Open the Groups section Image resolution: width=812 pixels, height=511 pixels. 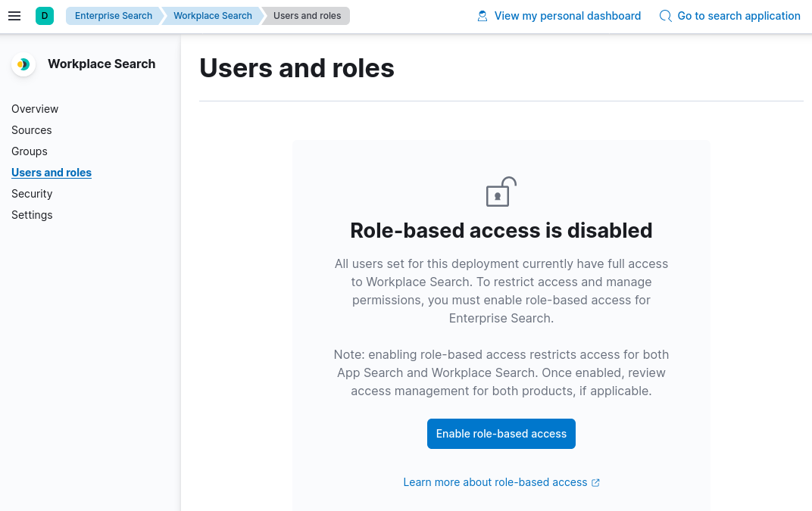(x=30, y=151)
